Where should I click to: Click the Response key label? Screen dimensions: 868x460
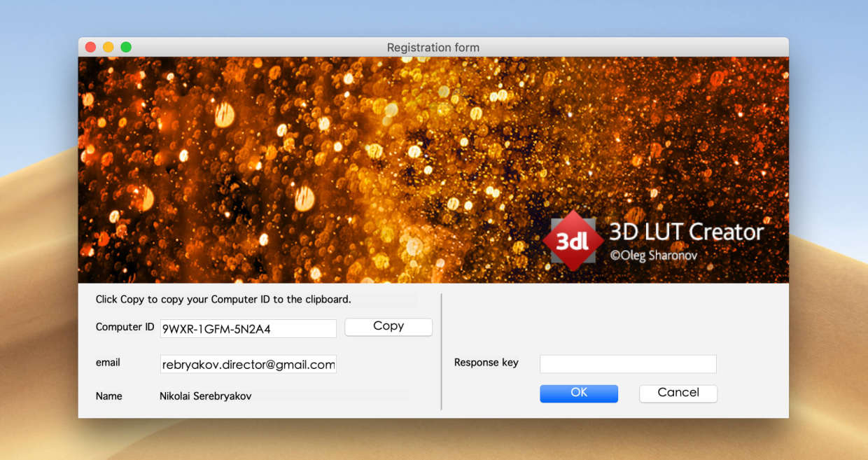pyautogui.click(x=486, y=363)
